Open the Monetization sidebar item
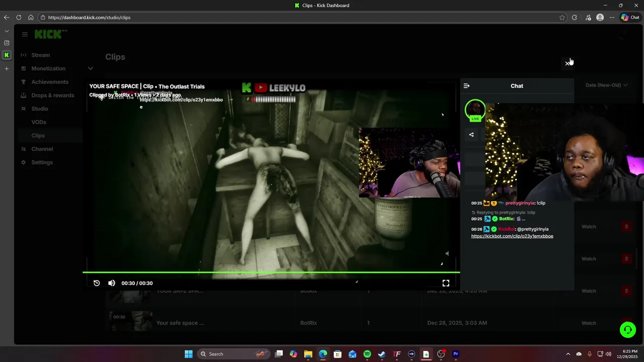The height and width of the screenshot is (362, 644). (x=48, y=68)
